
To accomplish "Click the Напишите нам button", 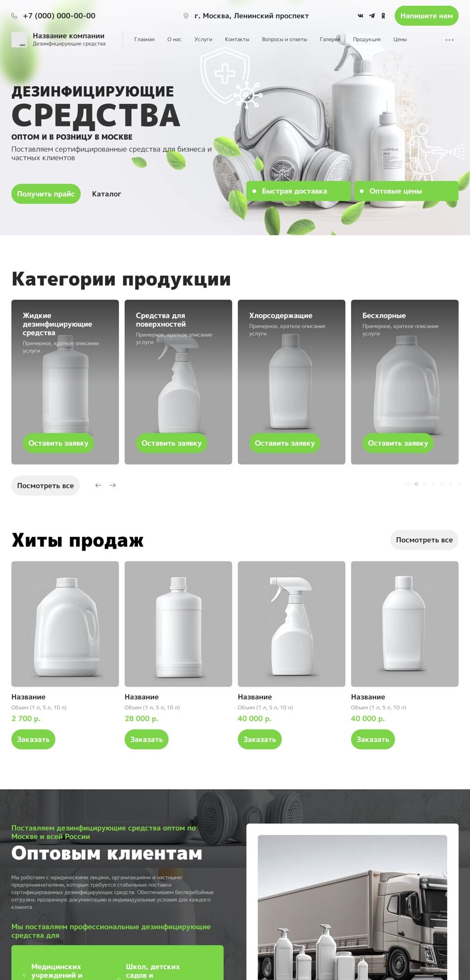I will click(426, 16).
